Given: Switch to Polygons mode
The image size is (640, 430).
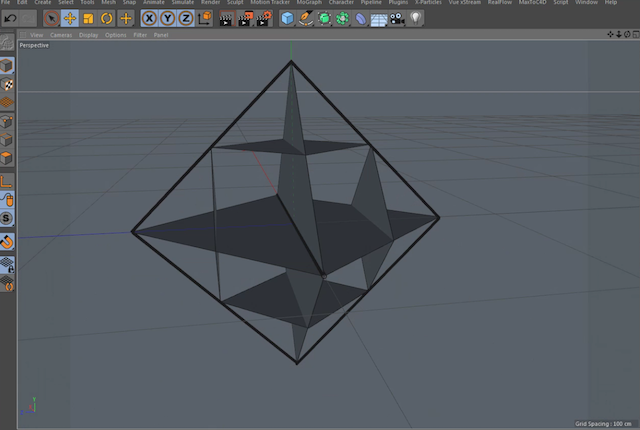Looking at the screenshot, I should point(7,158).
